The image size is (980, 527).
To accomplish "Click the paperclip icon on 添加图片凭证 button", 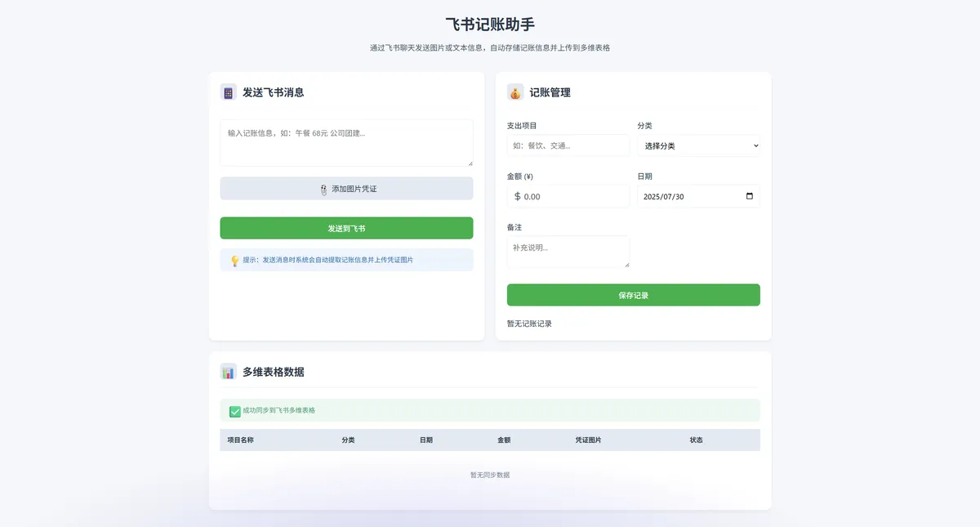I will pos(324,188).
